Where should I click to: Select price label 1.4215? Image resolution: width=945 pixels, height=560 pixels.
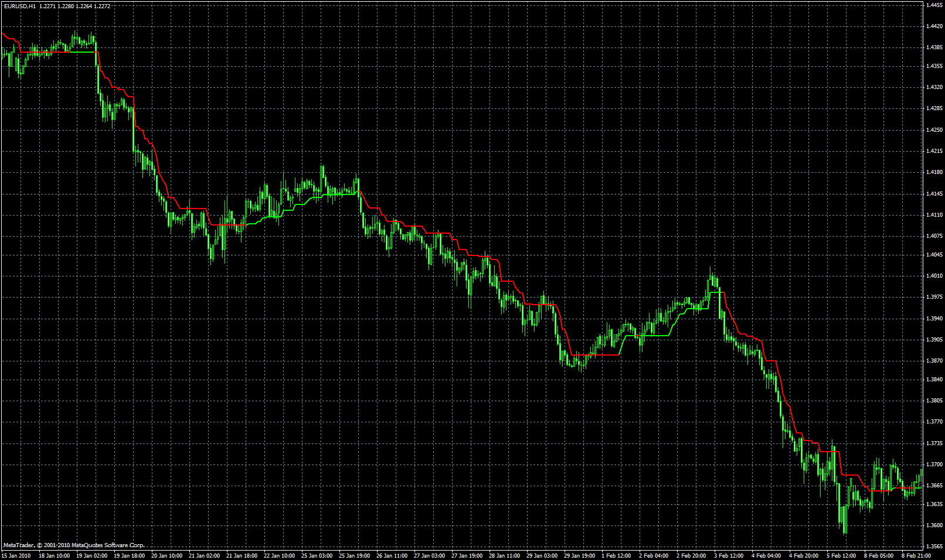(x=934, y=151)
